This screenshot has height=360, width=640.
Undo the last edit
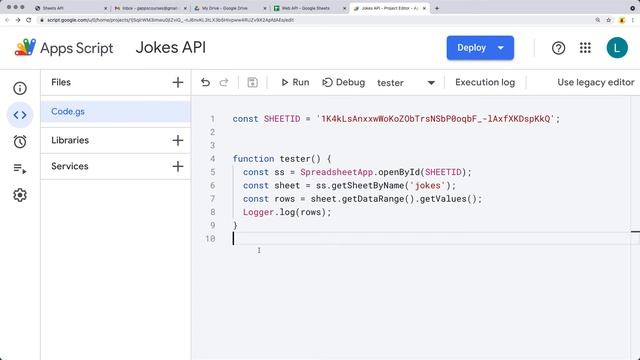click(205, 82)
